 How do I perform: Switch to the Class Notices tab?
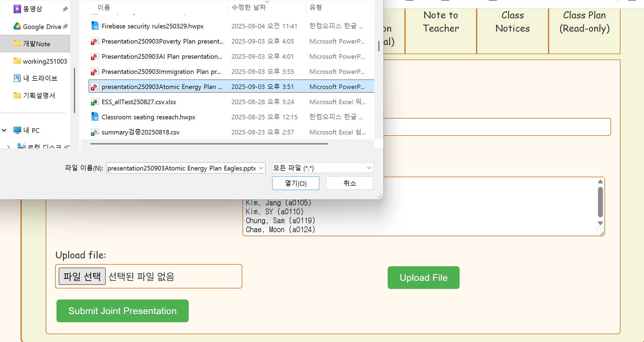(512, 22)
